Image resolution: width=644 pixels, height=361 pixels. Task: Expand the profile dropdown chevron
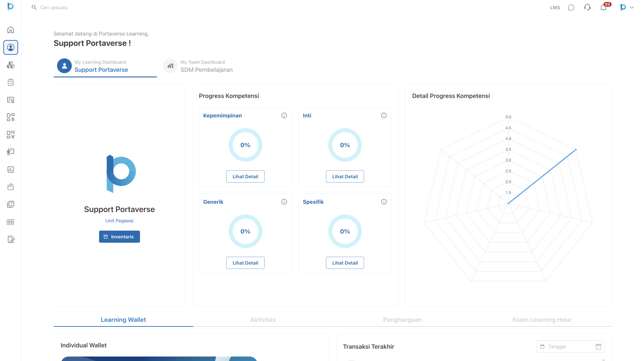pos(632,8)
